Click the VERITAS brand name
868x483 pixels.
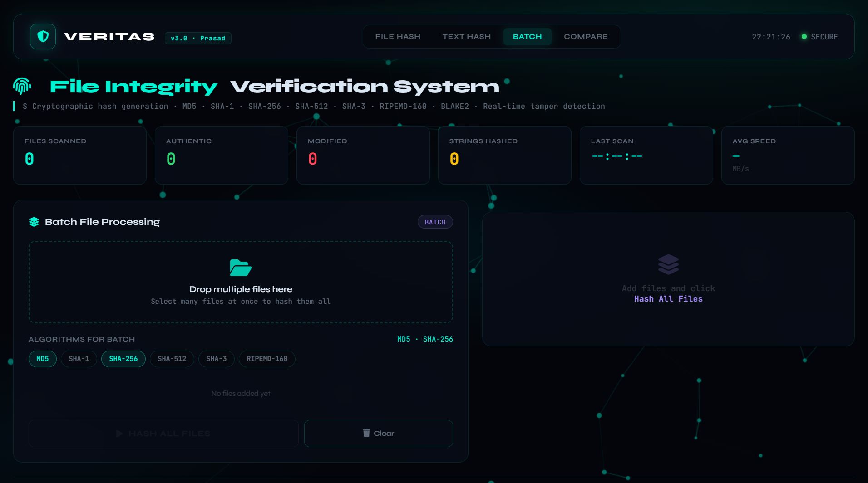point(109,37)
